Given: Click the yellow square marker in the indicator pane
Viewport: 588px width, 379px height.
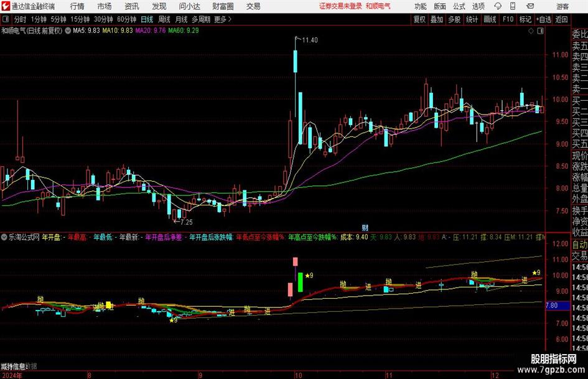Looking at the screenshot, I should pyautogui.click(x=109, y=305).
